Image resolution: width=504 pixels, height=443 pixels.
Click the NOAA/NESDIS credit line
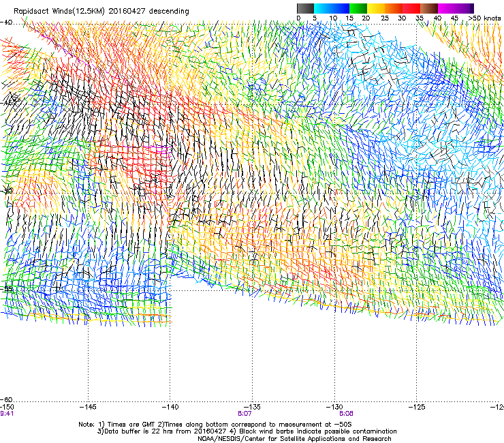294,439
